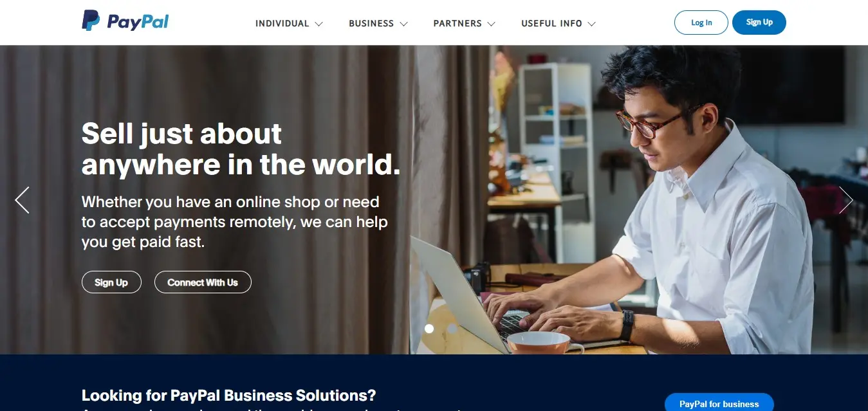Screen dimensions: 868x411
Task: Expand the chevron next to INDIVIDUAL
Action: point(319,24)
